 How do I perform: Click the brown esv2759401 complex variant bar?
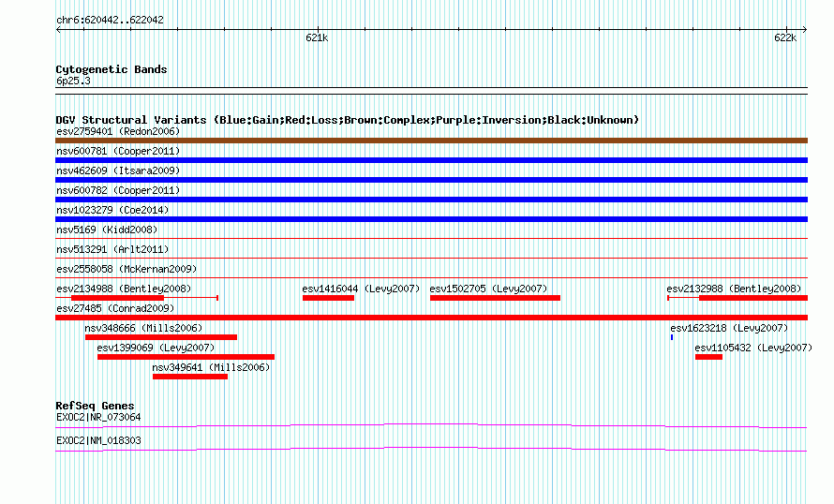point(431,141)
